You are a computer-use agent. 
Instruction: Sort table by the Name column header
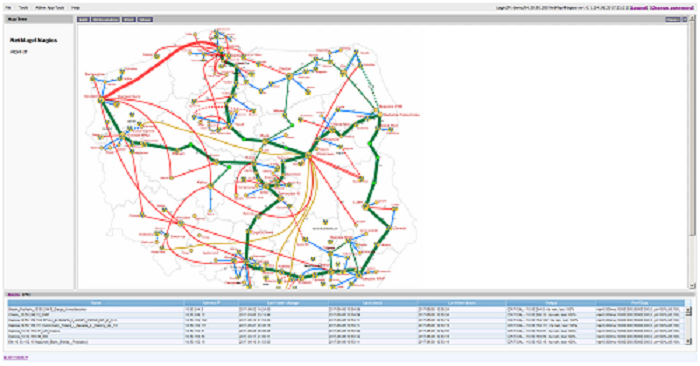96,303
